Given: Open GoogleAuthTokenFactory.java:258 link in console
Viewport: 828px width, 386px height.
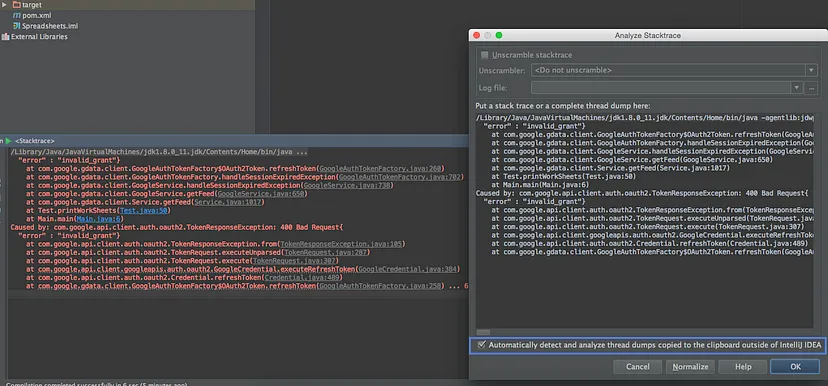Looking at the screenshot, I should [x=380, y=286].
